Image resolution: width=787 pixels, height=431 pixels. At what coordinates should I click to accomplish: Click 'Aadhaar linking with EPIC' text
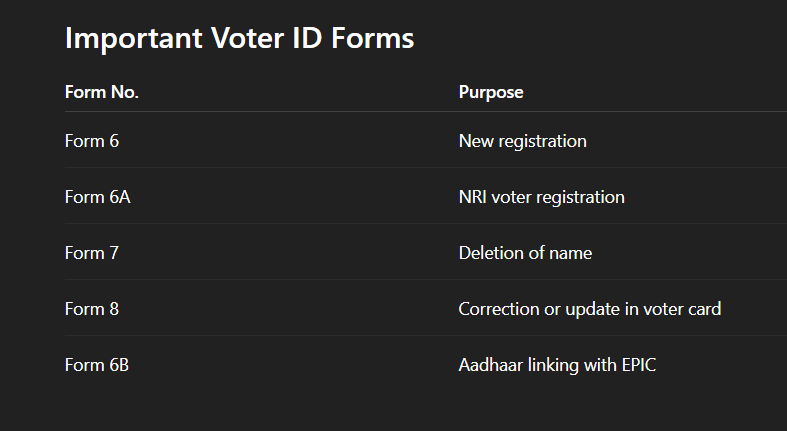click(x=557, y=366)
